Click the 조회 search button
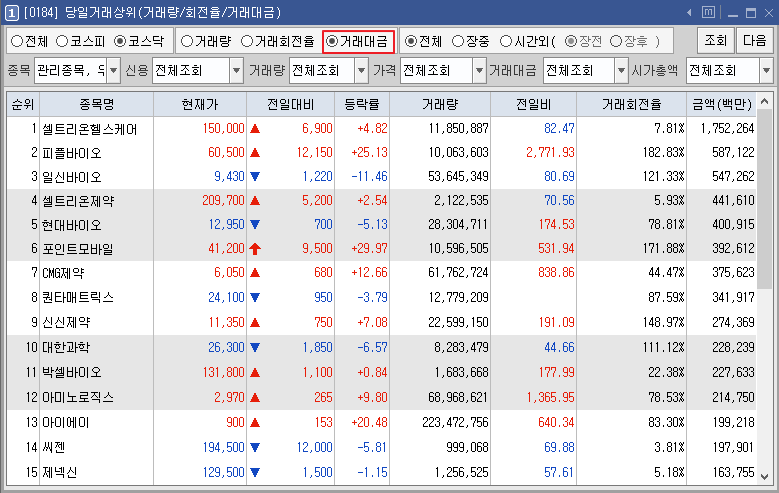The height and width of the screenshot is (493, 779). [x=715, y=40]
